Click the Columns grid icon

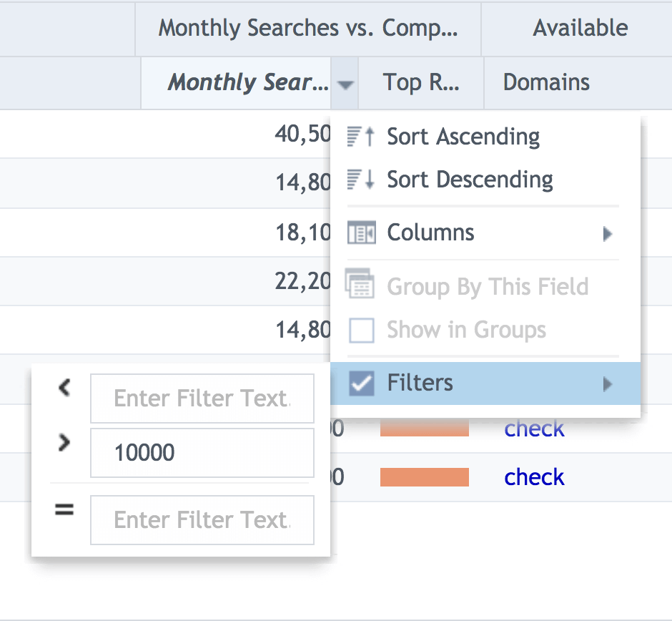pos(361,233)
